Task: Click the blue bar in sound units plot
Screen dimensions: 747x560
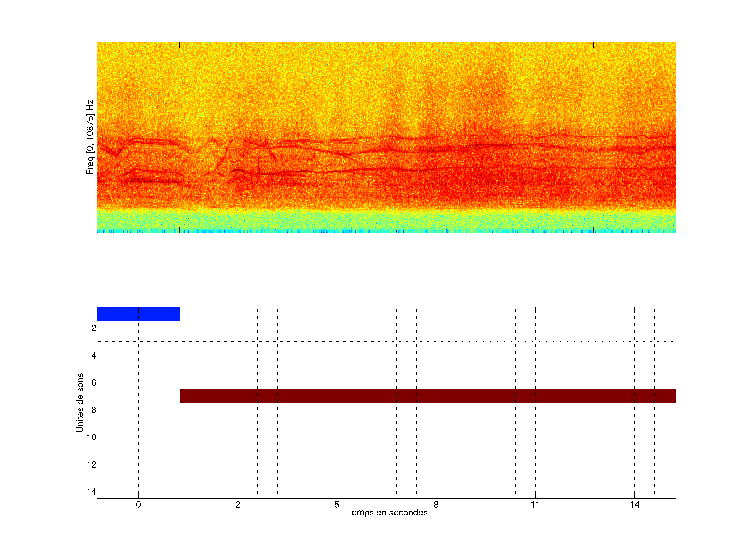Action: click(x=138, y=314)
